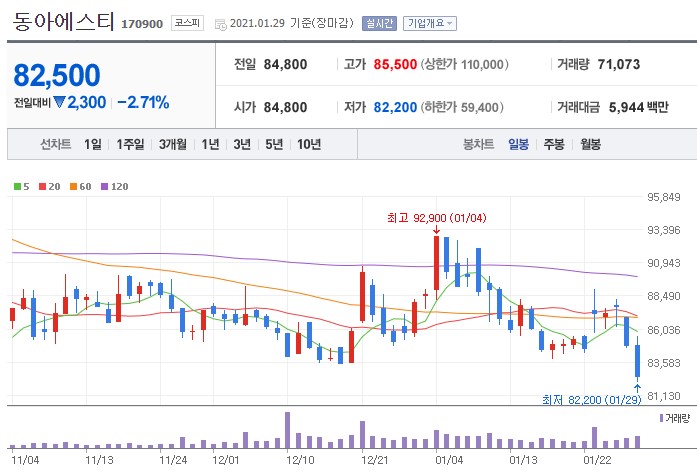Click the 코스피 market badge

[x=187, y=23]
